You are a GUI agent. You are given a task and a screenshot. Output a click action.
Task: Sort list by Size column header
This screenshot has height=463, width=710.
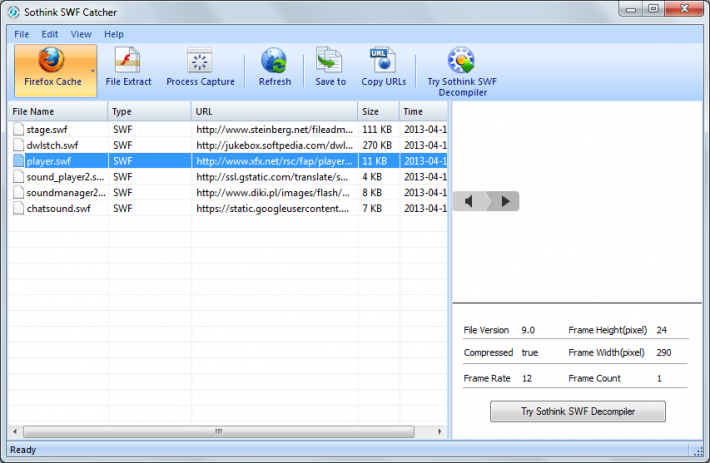(379, 111)
